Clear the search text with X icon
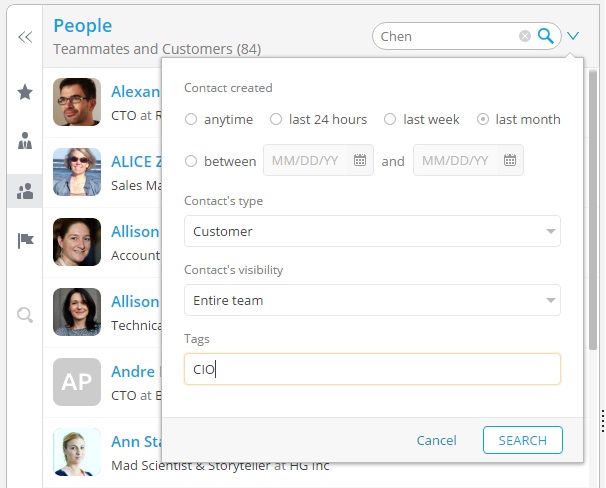Image resolution: width=606 pixels, height=488 pixels. [x=525, y=36]
